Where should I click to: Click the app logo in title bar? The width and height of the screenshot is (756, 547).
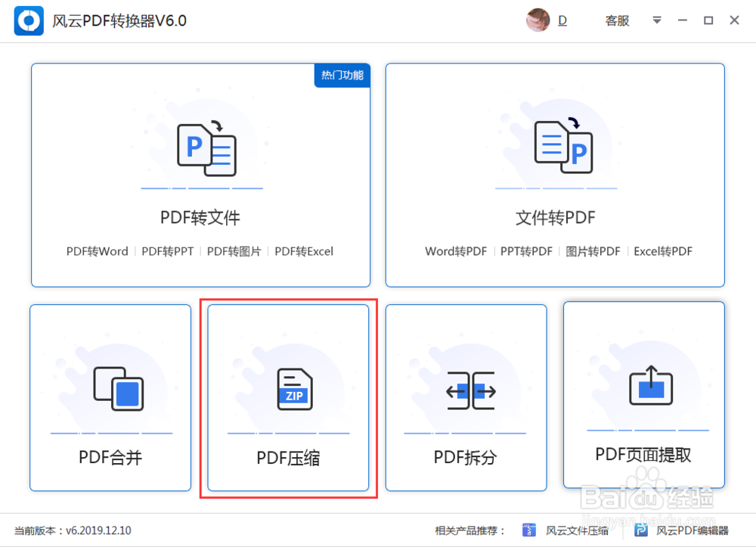(28, 20)
